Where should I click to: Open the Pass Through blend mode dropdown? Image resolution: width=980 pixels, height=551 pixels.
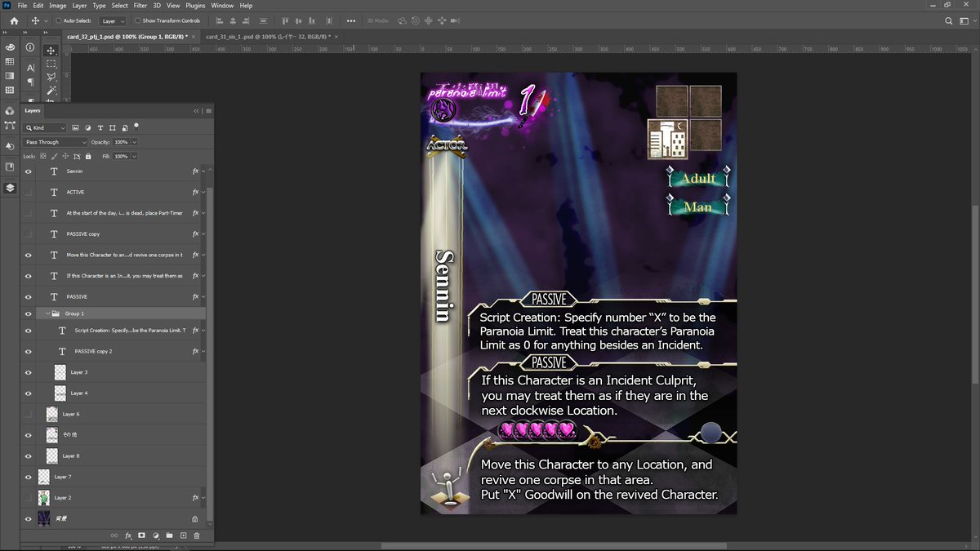(56, 142)
